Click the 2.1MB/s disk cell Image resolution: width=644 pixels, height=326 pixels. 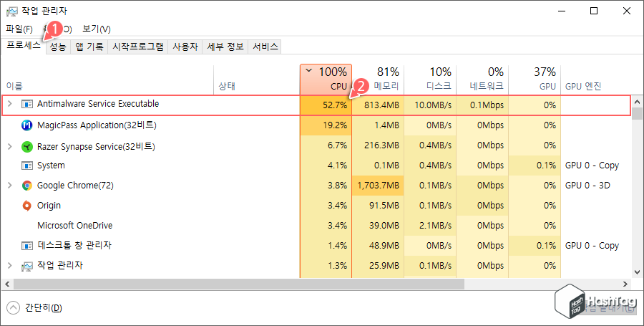430,225
